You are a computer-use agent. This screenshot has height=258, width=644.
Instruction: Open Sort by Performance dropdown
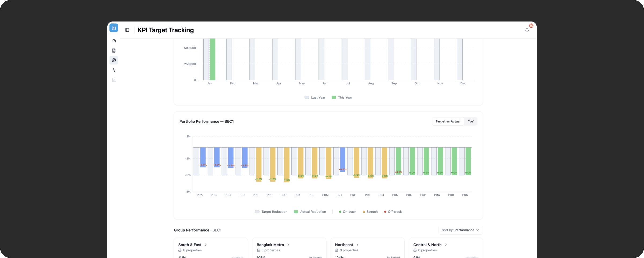click(x=460, y=230)
